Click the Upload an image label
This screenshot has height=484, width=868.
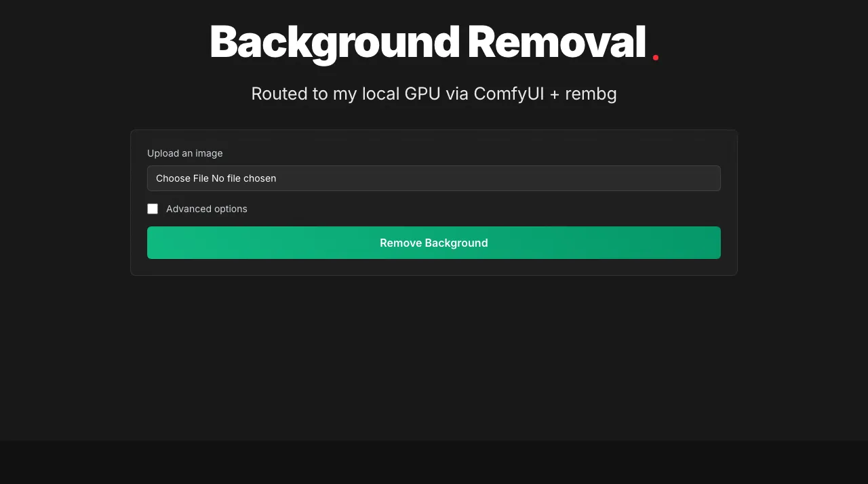(x=185, y=153)
